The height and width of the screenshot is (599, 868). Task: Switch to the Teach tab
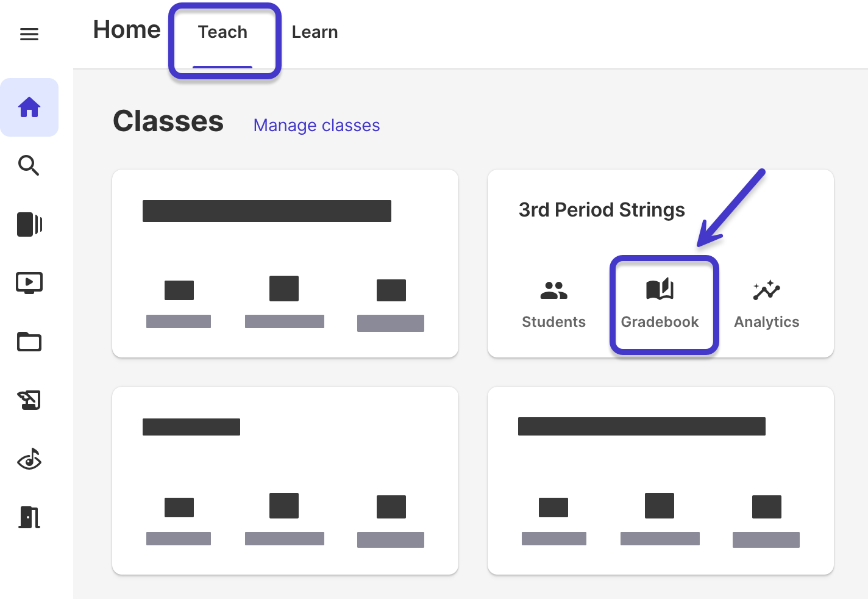(222, 32)
